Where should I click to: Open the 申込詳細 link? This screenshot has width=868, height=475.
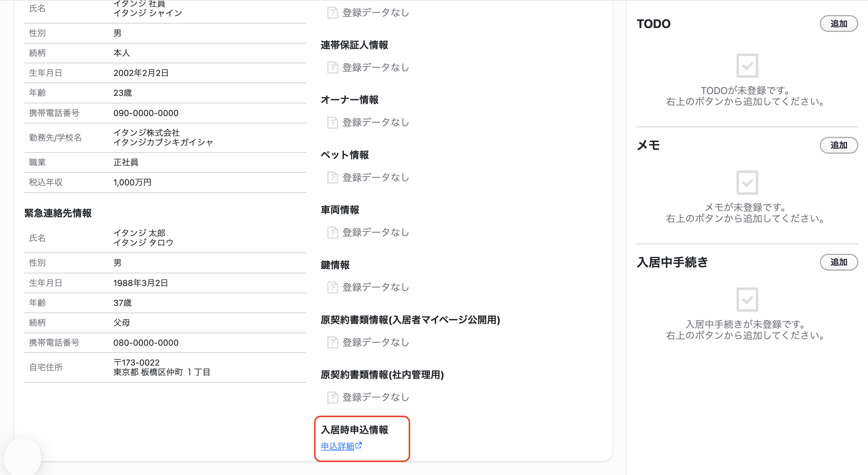337,446
